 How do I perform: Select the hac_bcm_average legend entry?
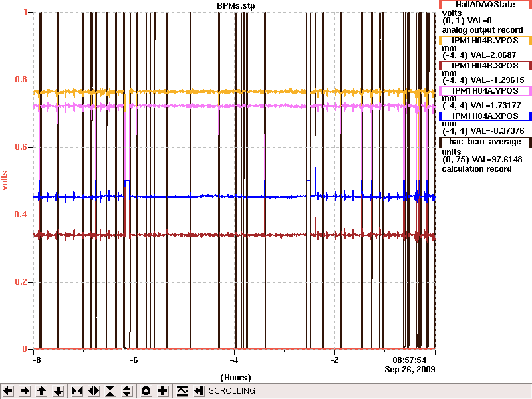tap(485, 142)
